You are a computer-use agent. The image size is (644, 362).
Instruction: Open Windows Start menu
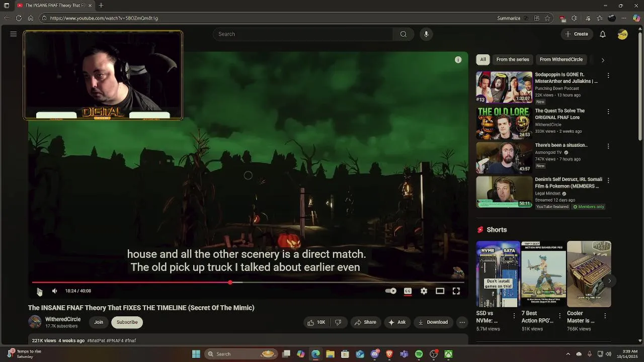tap(196, 354)
